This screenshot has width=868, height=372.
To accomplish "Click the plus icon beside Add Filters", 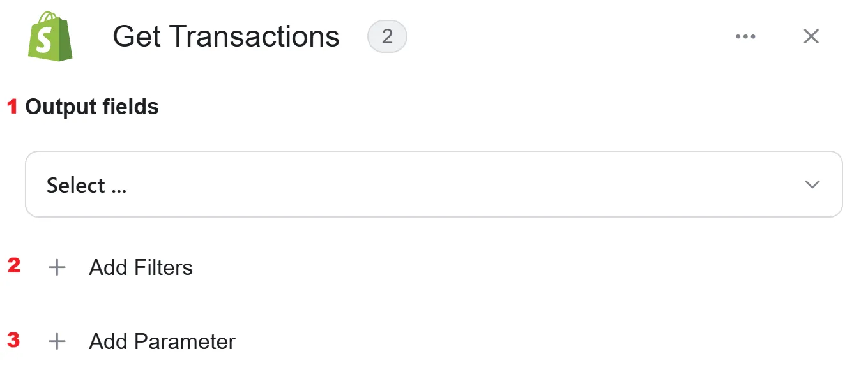I will pyautogui.click(x=57, y=267).
